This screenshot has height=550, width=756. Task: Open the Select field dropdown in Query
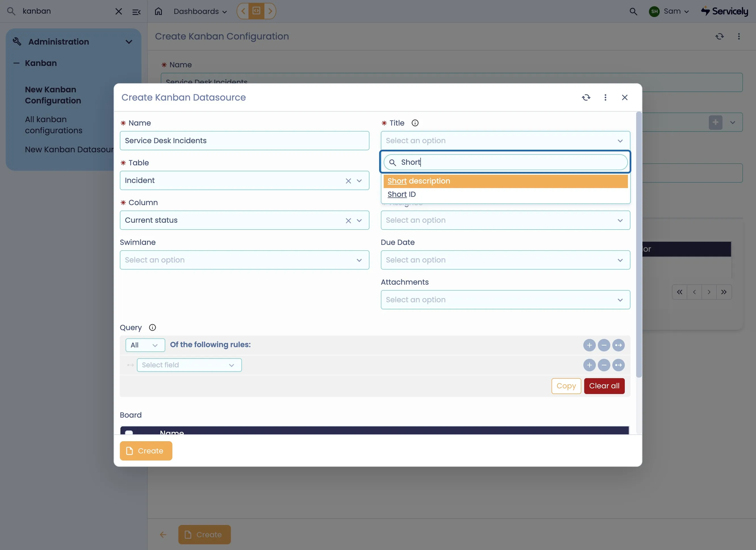pos(189,365)
